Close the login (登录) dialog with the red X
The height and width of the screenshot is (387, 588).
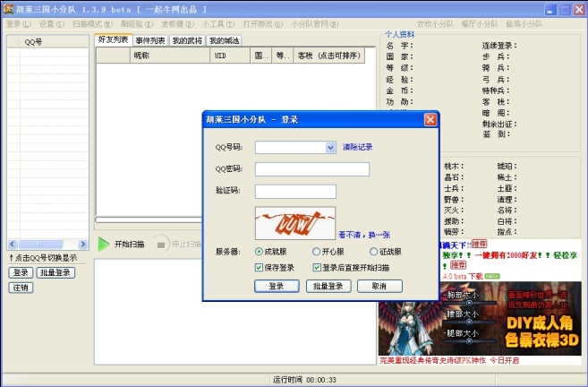click(x=430, y=120)
